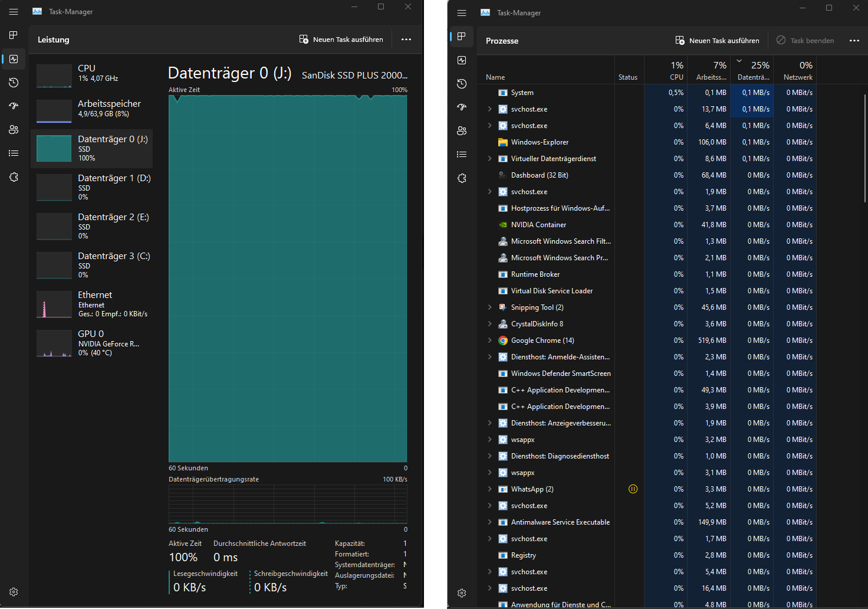Expand Diensthost: Diagnosediensthost process

pos(489,456)
